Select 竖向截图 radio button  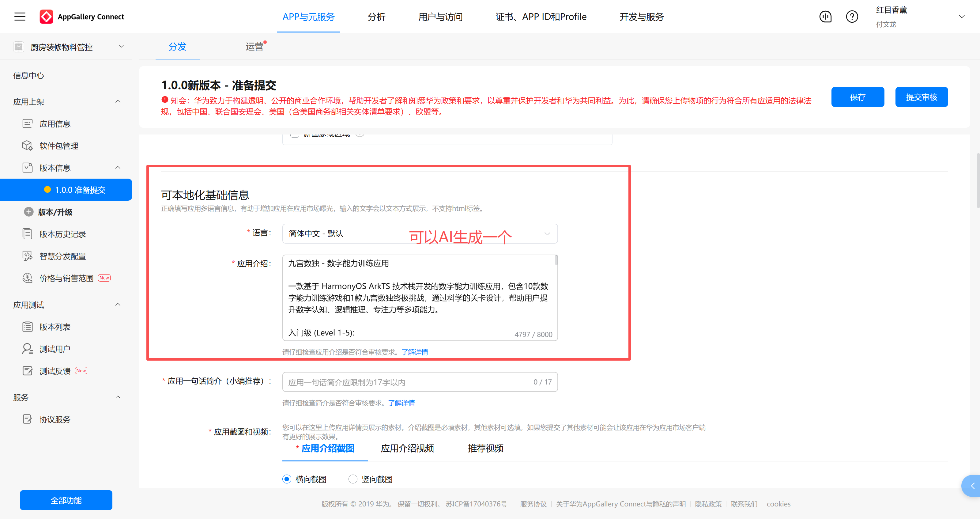(x=353, y=479)
